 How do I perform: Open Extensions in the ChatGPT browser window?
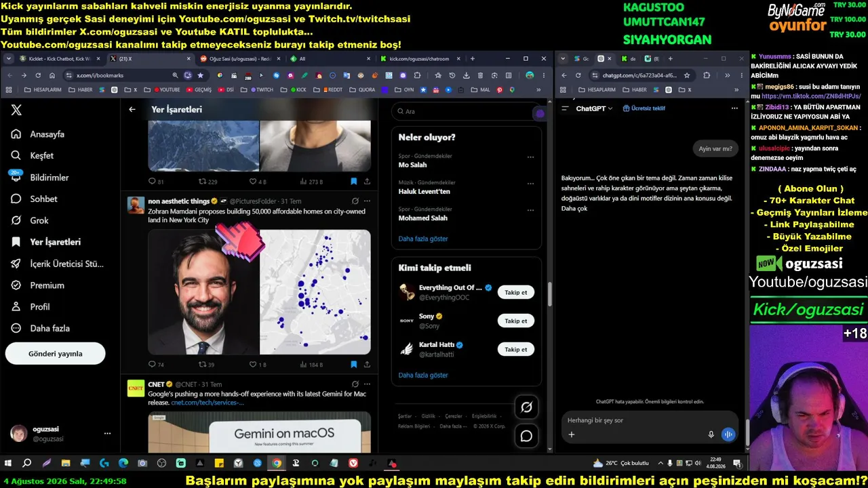click(707, 75)
